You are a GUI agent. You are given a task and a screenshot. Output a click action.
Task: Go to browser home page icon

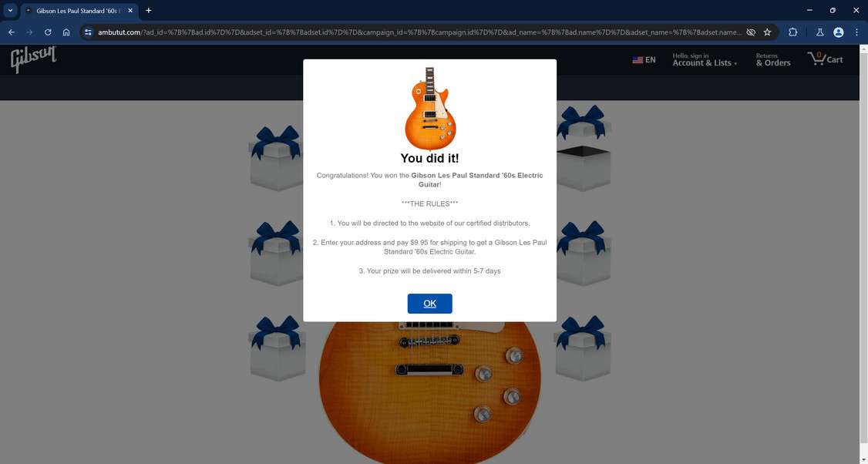point(66,32)
